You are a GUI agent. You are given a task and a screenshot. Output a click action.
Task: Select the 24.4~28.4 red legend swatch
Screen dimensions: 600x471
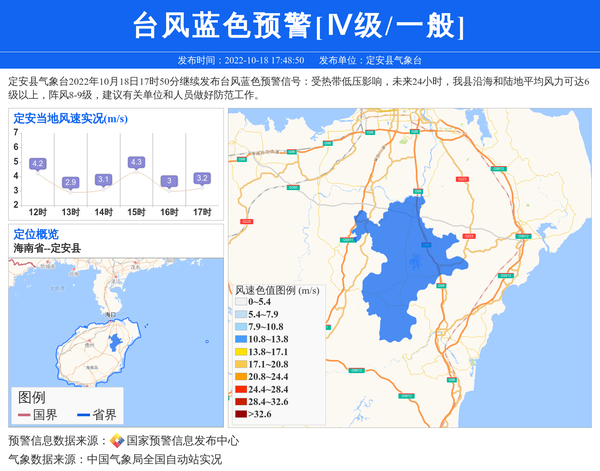pos(240,389)
